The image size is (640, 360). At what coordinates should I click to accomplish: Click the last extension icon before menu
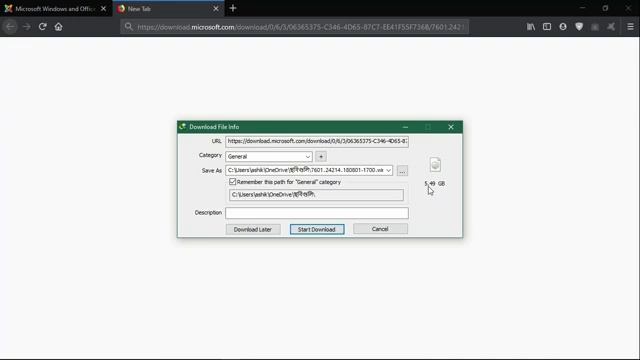pyautogui.click(x=611, y=27)
